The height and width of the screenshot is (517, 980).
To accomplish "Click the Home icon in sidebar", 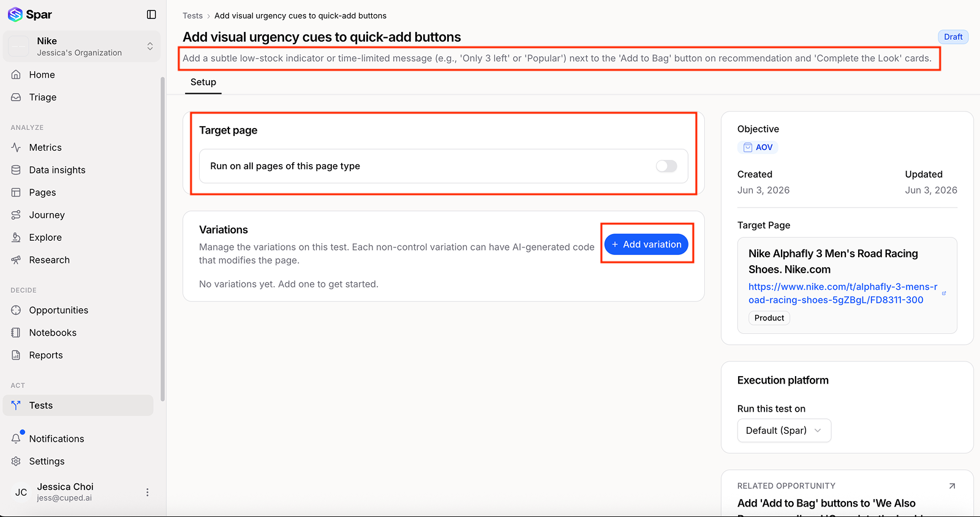I will click(x=16, y=75).
